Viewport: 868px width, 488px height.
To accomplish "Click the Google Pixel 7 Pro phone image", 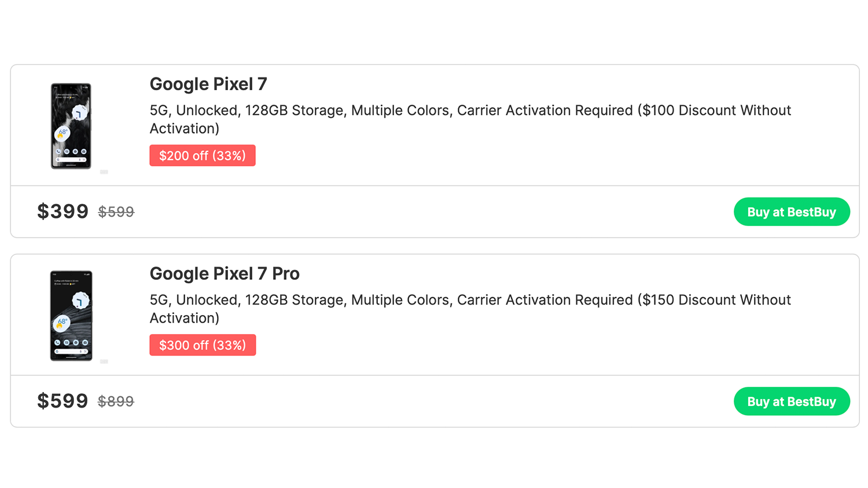I will 71,316.
